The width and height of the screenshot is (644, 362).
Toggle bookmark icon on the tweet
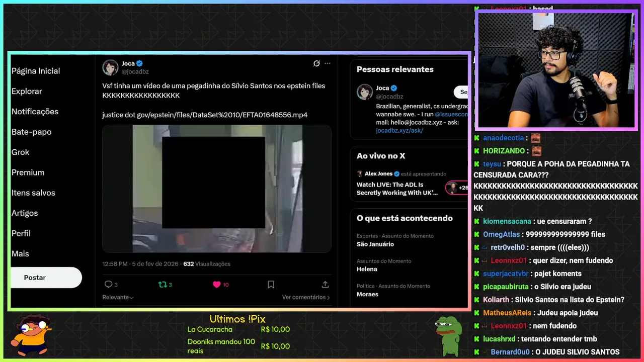[x=271, y=285]
